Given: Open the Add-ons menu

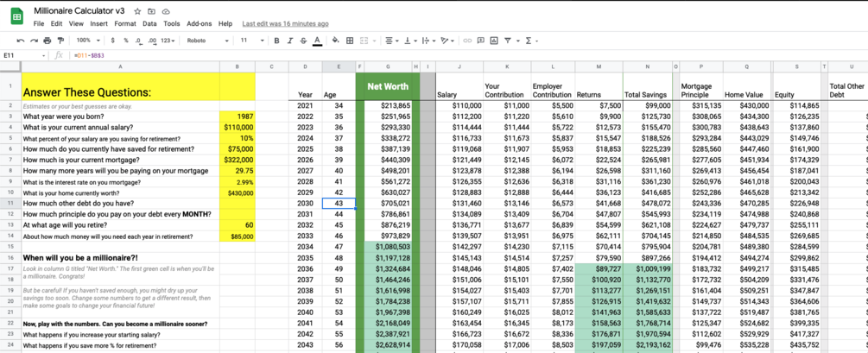Looking at the screenshot, I should [x=199, y=24].
